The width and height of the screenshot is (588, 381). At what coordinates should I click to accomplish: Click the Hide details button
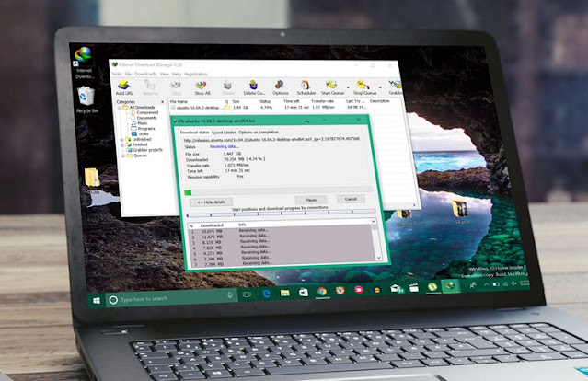pos(211,202)
